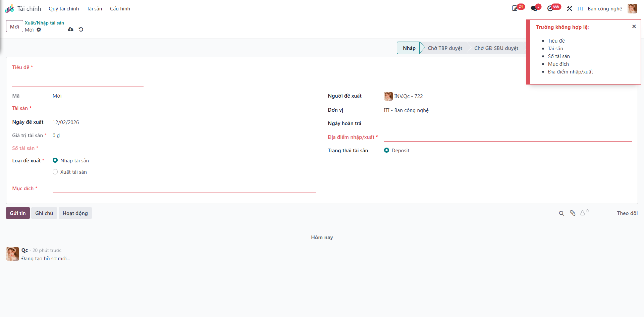Edit the Ngày đề xuất date 12/02/2026
The width and height of the screenshot is (644, 317).
66,122
